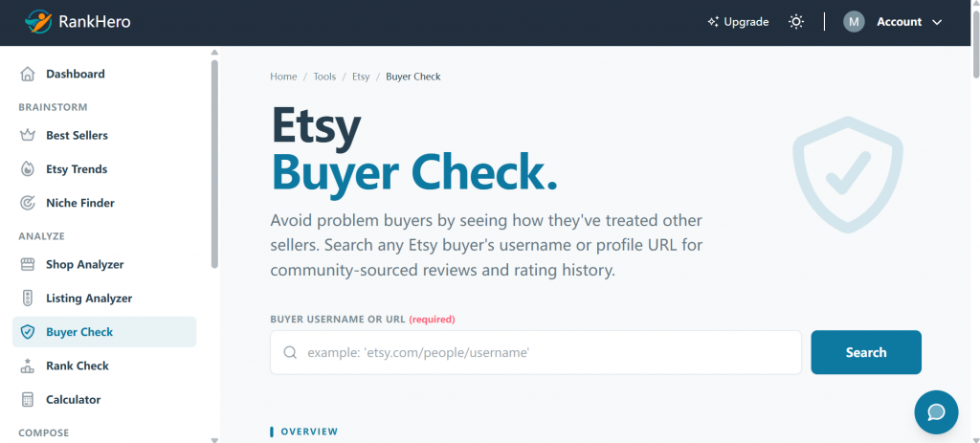Click the Buyer Check shield icon in sidebar
This screenshot has width=980, height=443.
(x=28, y=332)
